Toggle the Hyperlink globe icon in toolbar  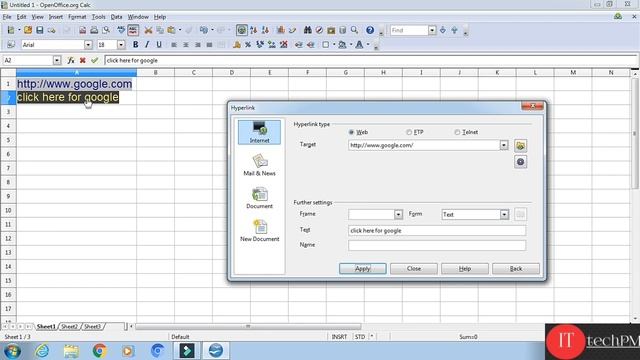tap(242, 30)
